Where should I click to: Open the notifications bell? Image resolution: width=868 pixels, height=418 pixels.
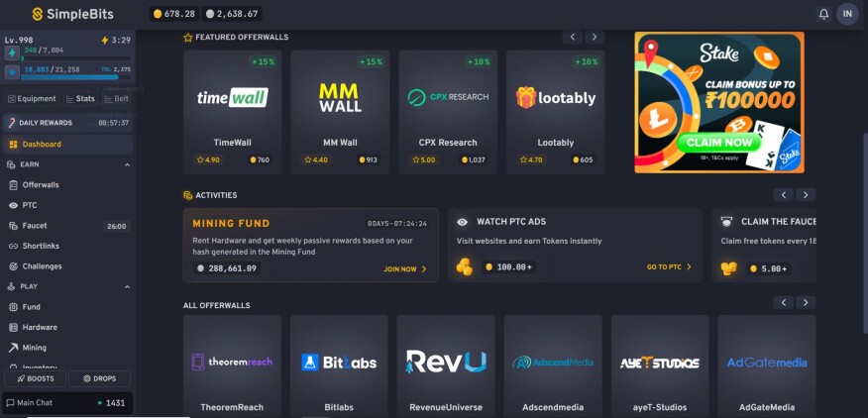[x=823, y=15]
